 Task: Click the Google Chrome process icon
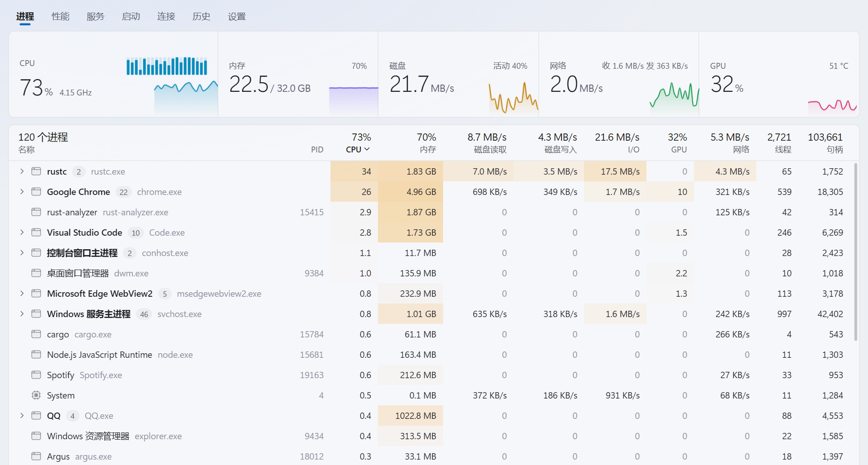pyautogui.click(x=36, y=192)
